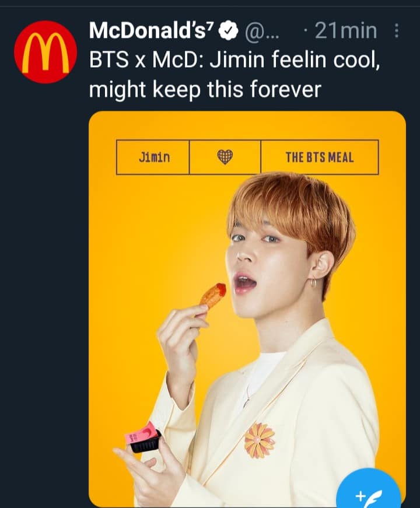The width and height of the screenshot is (420, 508).
Task: Tap the sauce container in the photo
Action: 143,437
